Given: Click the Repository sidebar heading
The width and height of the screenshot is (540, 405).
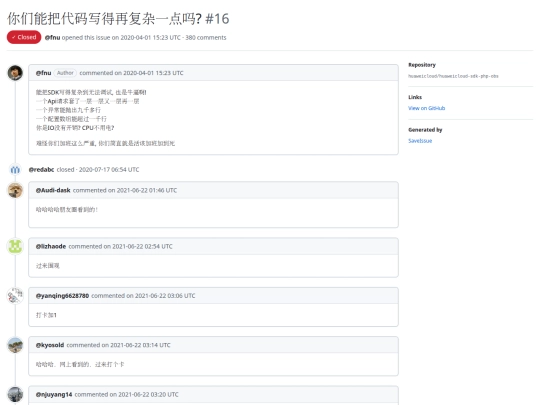Looking at the screenshot, I should (422, 65).
